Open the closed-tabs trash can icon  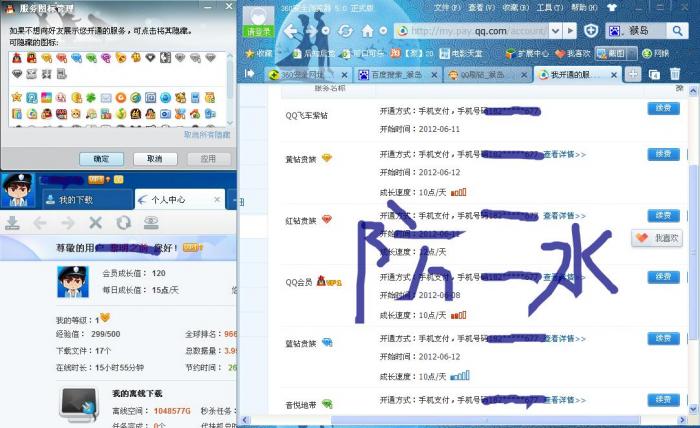tap(675, 74)
